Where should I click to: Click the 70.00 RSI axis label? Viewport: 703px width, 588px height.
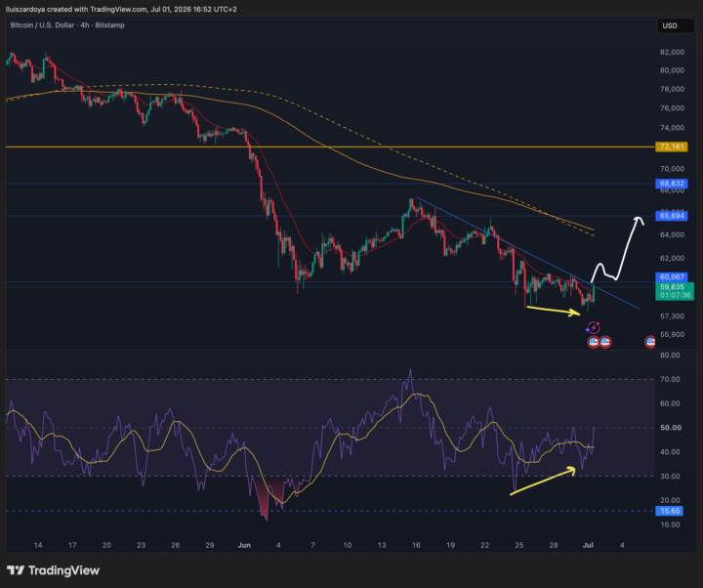pyautogui.click(x=670, y=379)
